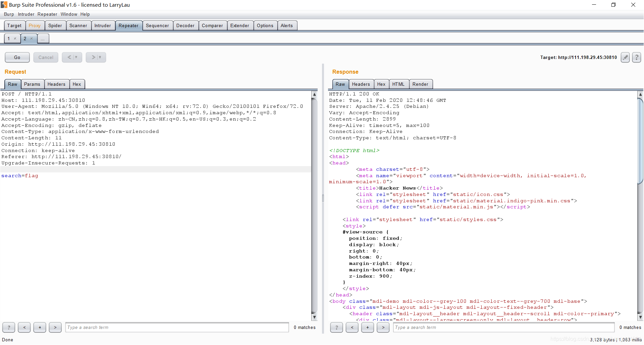The height and width of the screenshot is (345, 644).
Task: Click the Burp Suite logo icon in title bar
Action: tap(4, 5)
